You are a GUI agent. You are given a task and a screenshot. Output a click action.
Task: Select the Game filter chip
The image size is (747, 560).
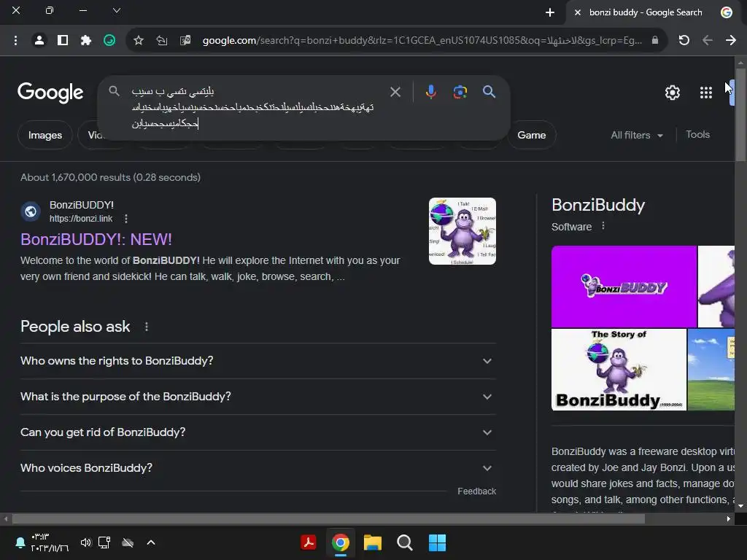click(532, 135)
